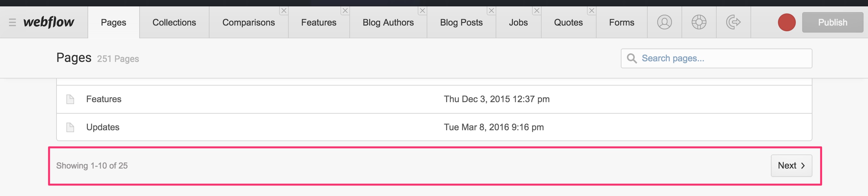Click the Updates page document icon
The height and width of the screenshot is (196, 868).
70,127
